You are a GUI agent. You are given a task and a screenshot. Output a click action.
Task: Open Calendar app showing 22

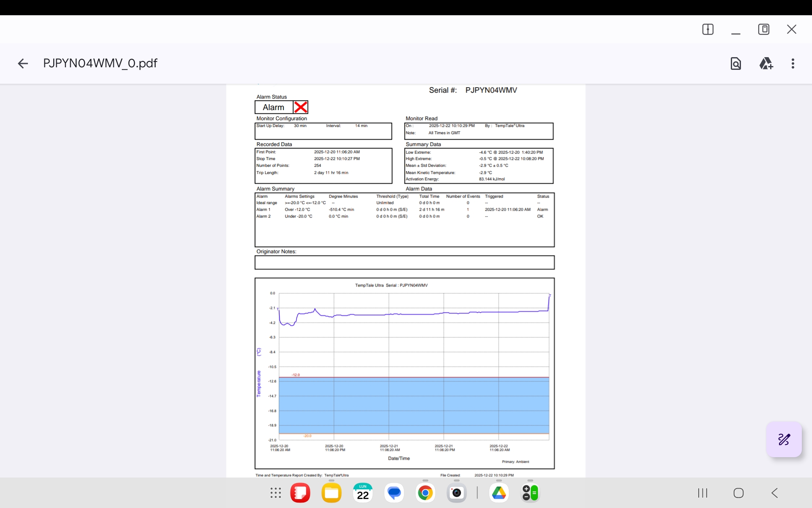coord(363,493)
